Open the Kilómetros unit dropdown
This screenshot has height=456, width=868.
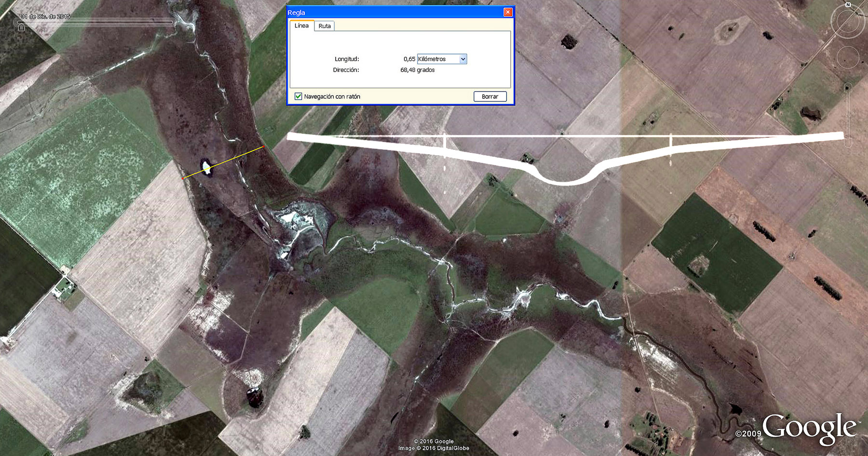(462, 59)
